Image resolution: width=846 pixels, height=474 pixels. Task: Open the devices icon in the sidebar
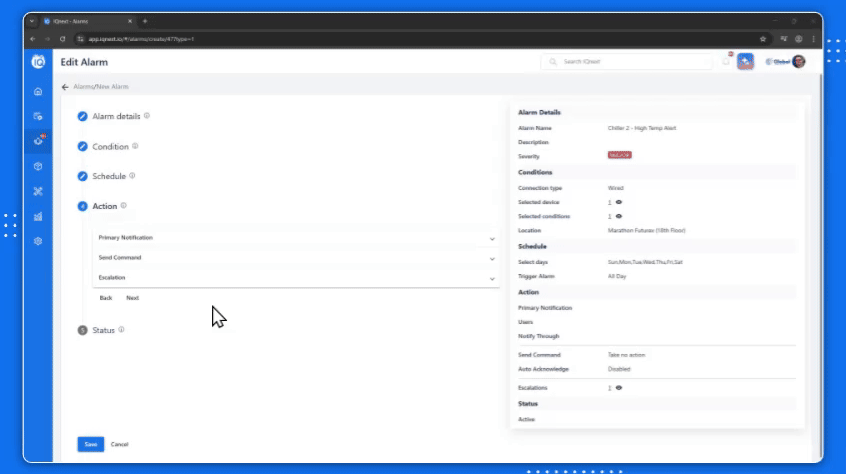(x=38, y=116)
